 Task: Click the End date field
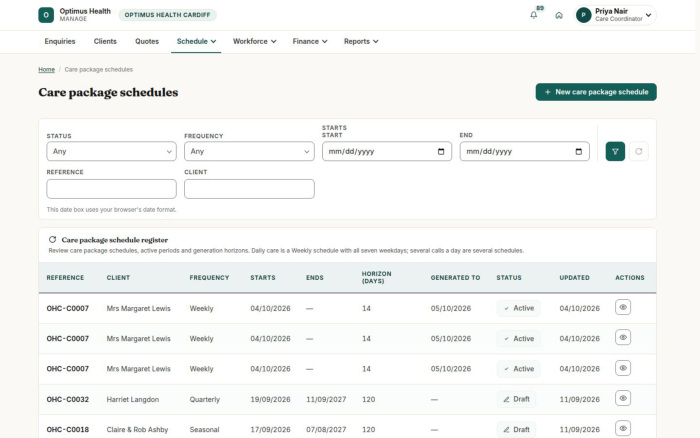[x=525, y=151]
